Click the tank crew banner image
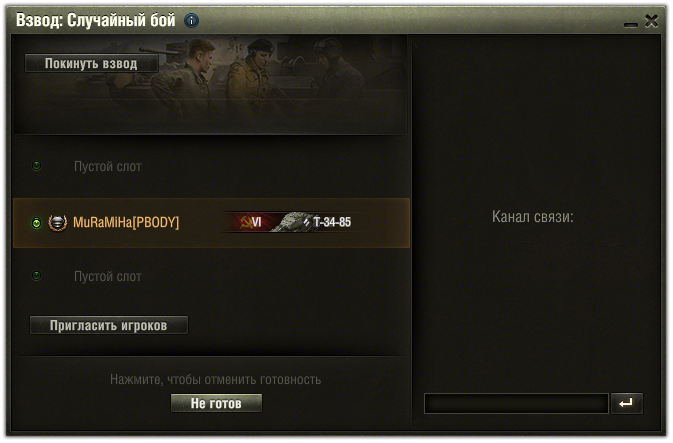This screenshot has width=673, height=443. 211,85
